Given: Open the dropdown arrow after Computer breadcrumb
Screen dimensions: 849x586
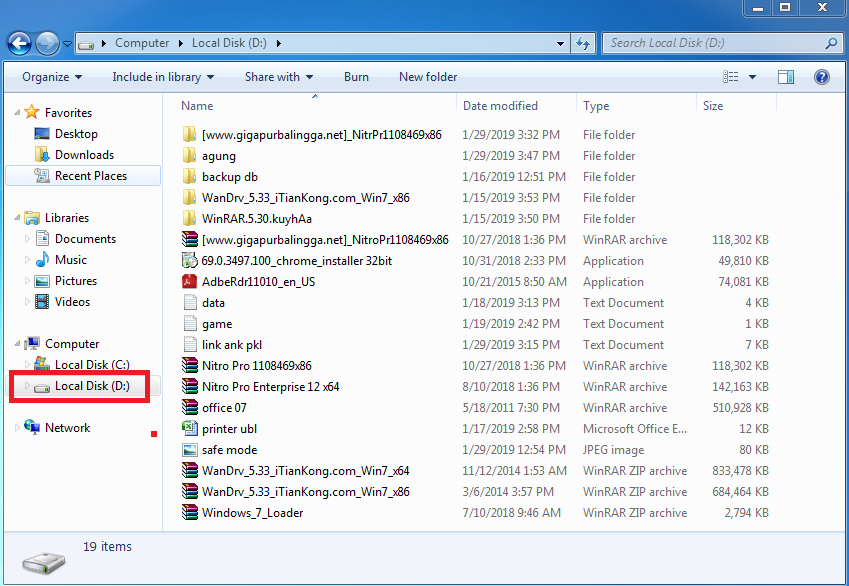Looking at the screenshot, I should pyautogui.click(x=181, y=43).
